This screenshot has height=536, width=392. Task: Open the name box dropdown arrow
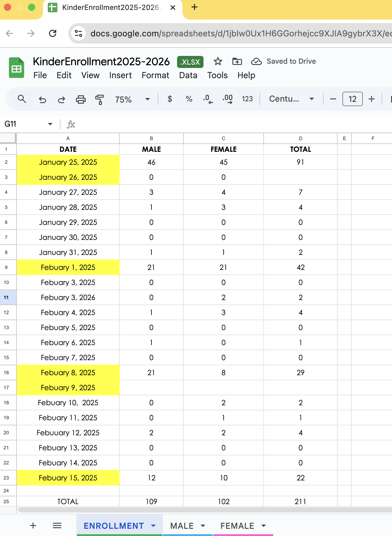(x=50, y=124)
